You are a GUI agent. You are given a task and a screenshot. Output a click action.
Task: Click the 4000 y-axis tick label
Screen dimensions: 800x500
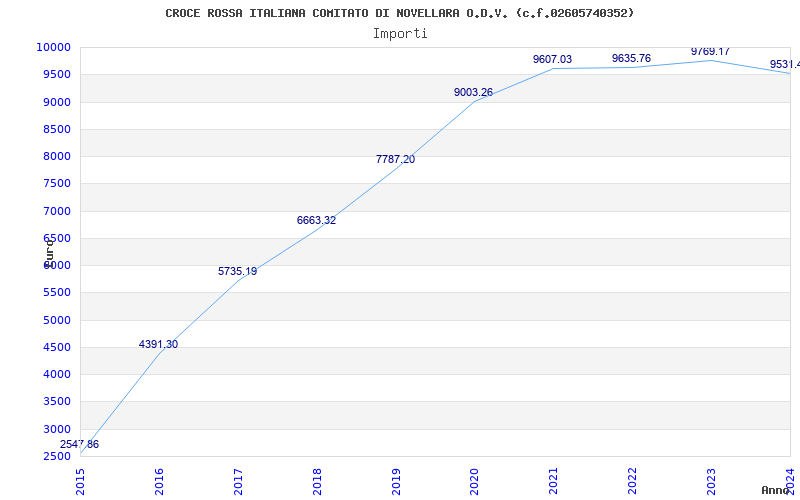pyautogui.click(x=57, y=374)
